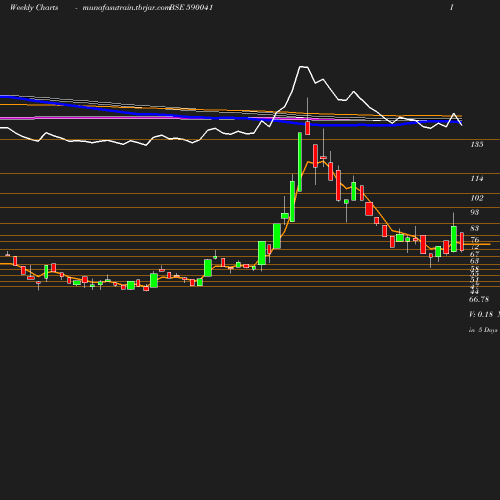Click the 'V: 0.18' volume value
Image resolution: width=500 pixels, height=500 pixels.
[481, 314]
